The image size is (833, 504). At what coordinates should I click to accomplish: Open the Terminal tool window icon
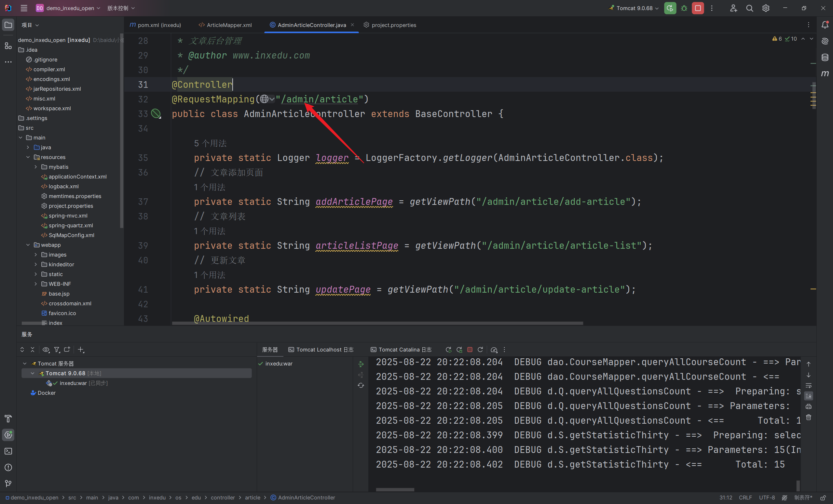pyautogui.click(x=8, y=451)
